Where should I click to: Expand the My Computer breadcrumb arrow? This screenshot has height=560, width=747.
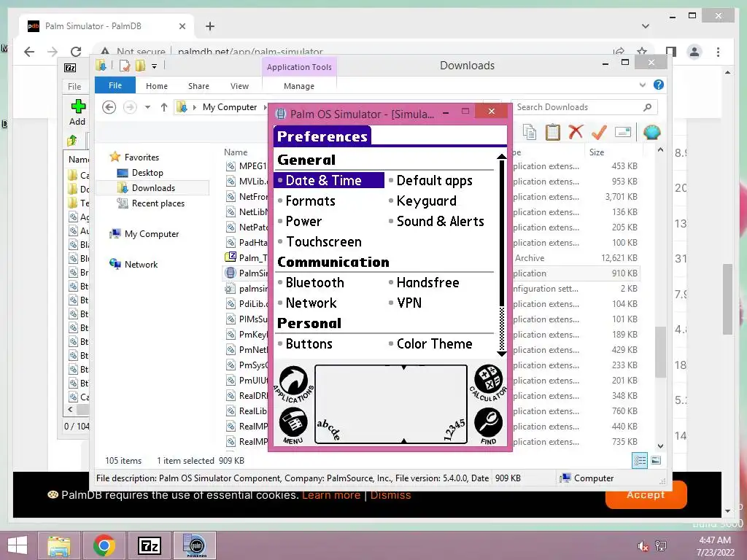click(266, 107)
